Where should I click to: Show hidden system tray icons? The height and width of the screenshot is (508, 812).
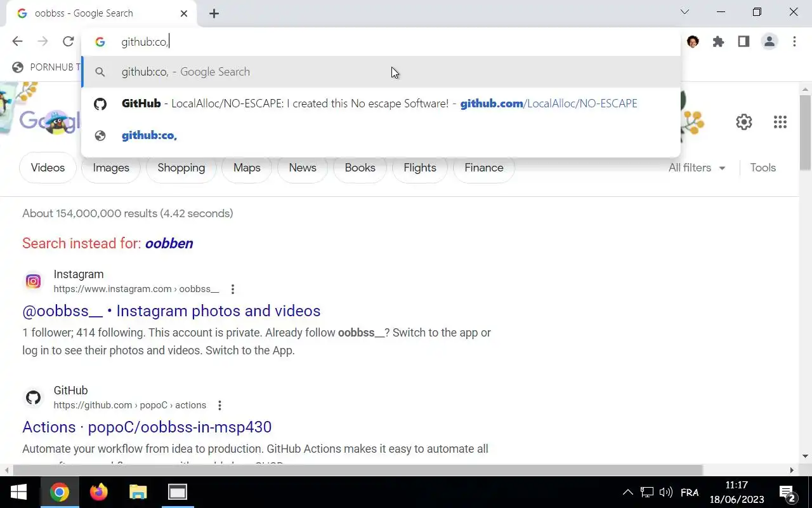click(627, 492)
